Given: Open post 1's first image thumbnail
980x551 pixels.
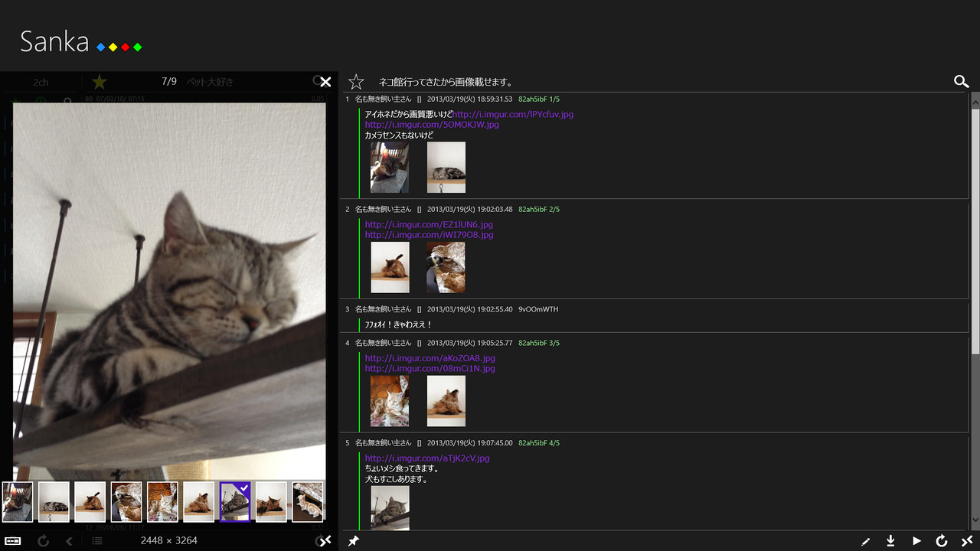Looking at the screenshot, I should (390, 167).
